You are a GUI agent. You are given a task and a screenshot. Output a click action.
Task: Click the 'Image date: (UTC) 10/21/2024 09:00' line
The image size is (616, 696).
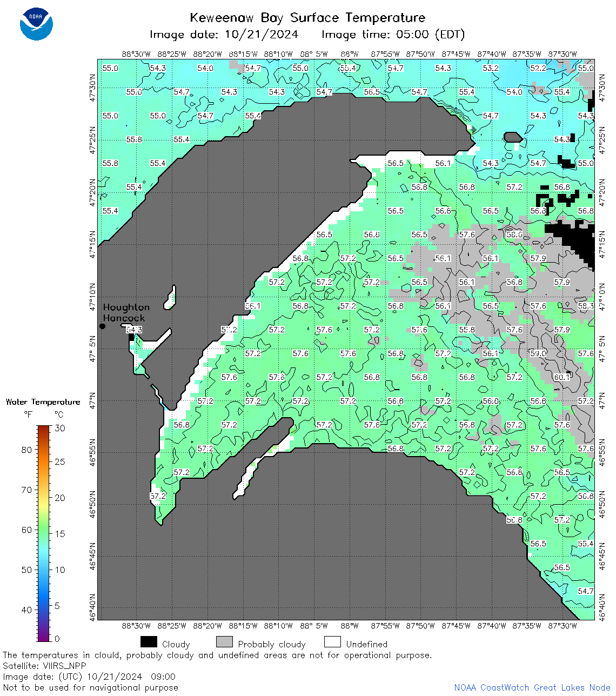tap(89, 677)
